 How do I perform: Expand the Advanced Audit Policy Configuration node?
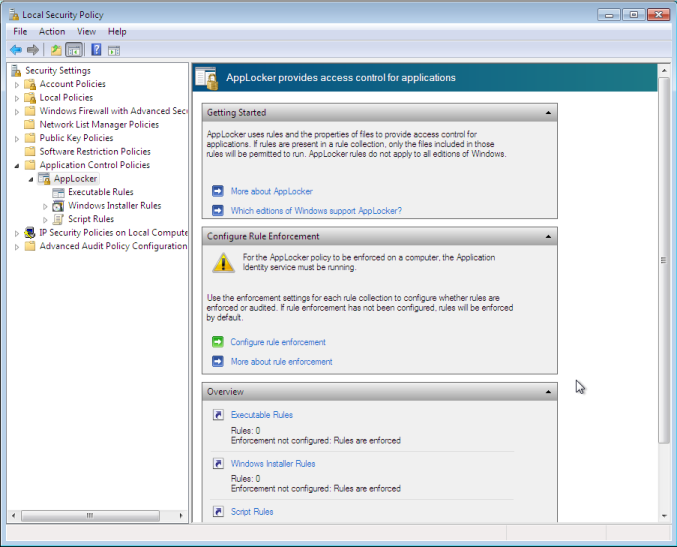click(x=17, y=247)
